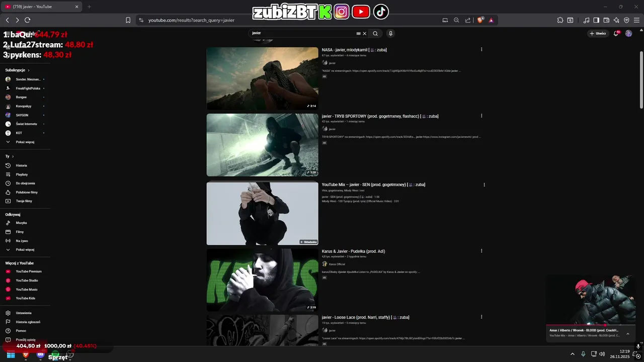Open more options for the NASA video
644x362 pixels.
481,49
